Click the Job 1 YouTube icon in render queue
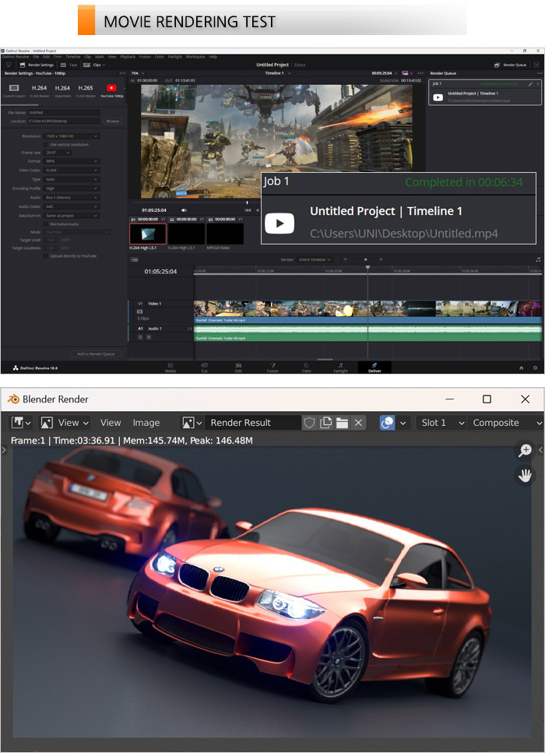 [438, 97]
